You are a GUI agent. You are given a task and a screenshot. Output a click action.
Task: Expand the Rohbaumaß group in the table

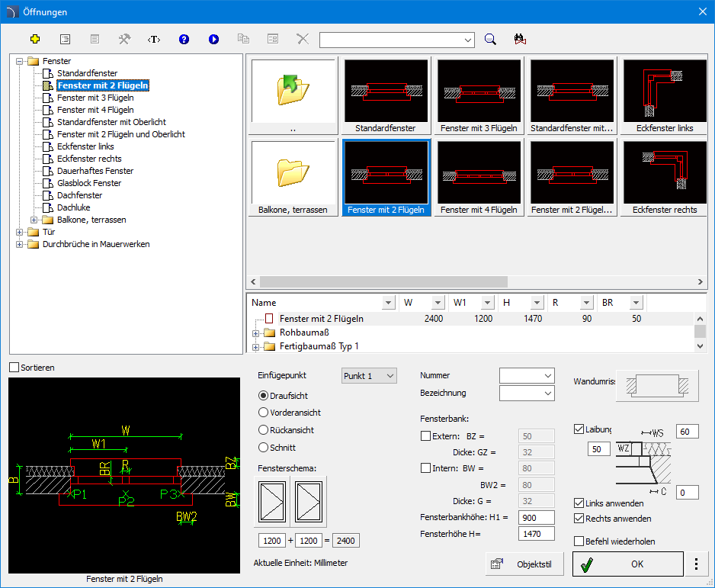pyautogui.click(x=256, y=333)
